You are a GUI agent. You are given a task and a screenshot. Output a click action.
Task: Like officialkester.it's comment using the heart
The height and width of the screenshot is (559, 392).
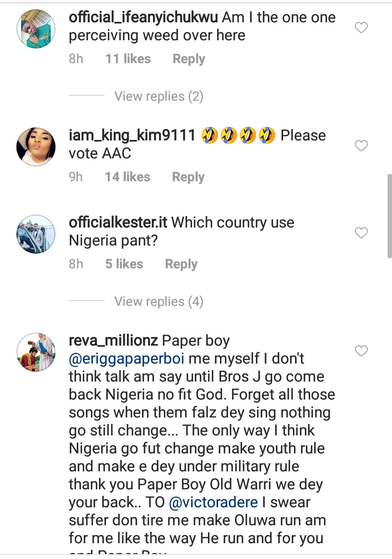click(362, 233)
